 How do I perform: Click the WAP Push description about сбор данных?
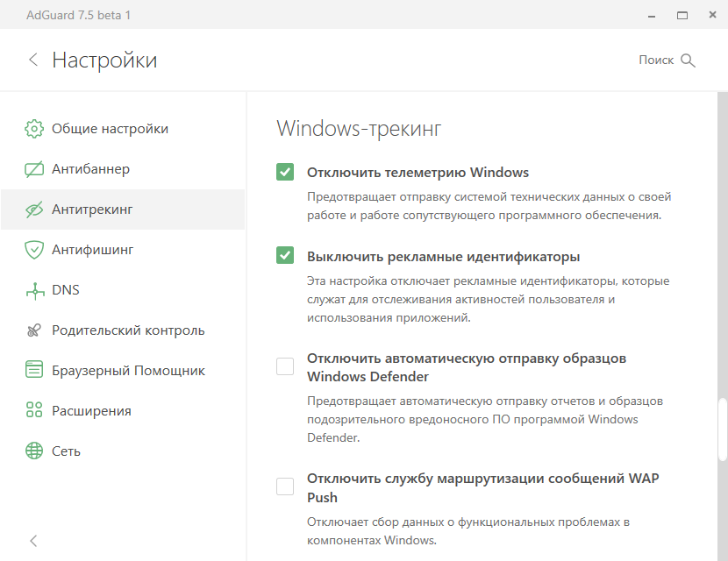pos(468,531)
